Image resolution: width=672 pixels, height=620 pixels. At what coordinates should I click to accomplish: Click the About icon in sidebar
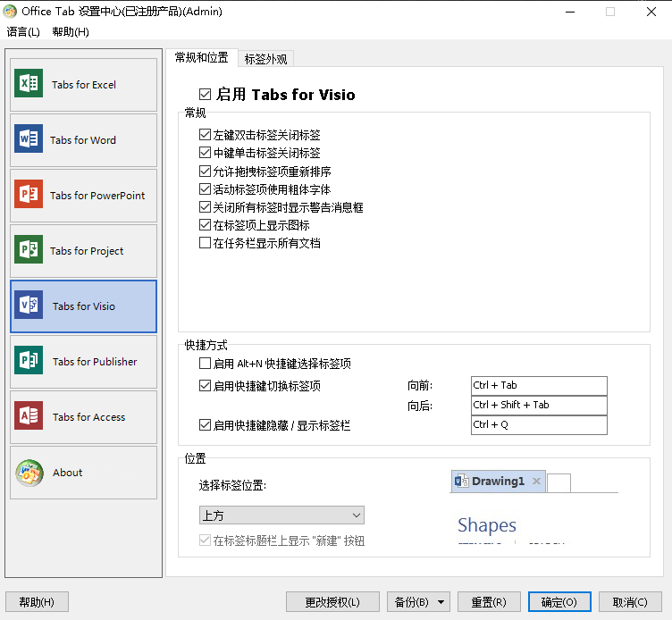(29, 473)
